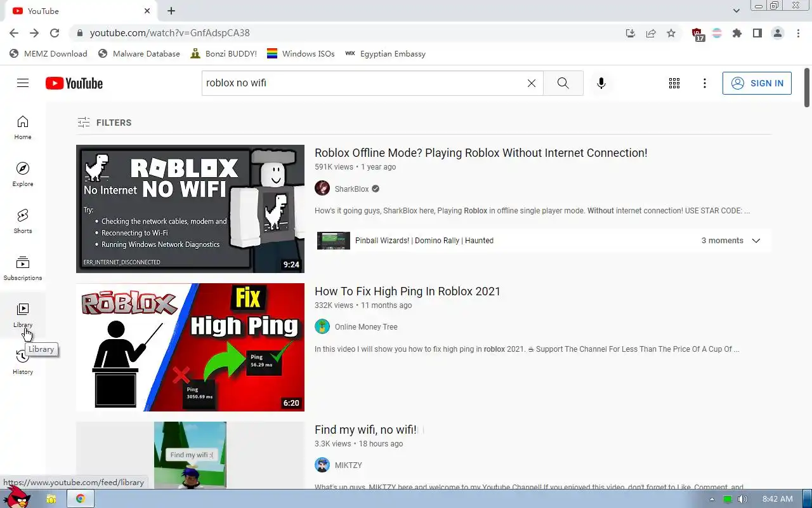
Task: Click the magnifier search button
Action: click(563, 83)
